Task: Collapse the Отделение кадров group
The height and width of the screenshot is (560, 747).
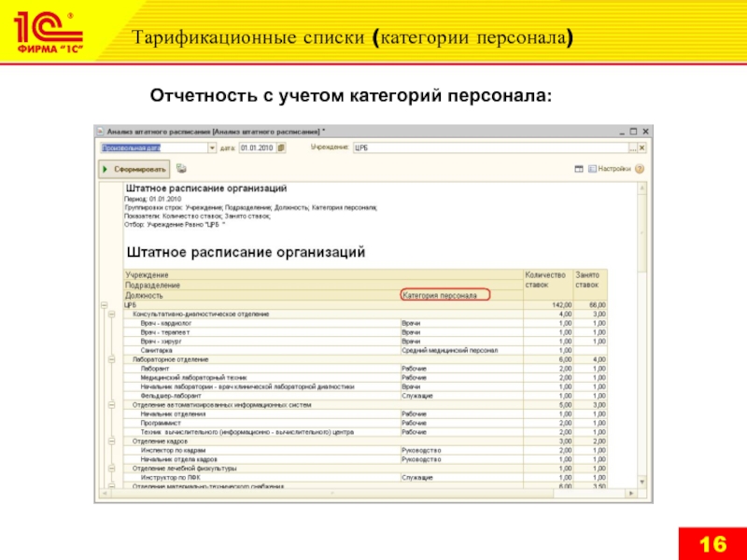Action: 111,441
